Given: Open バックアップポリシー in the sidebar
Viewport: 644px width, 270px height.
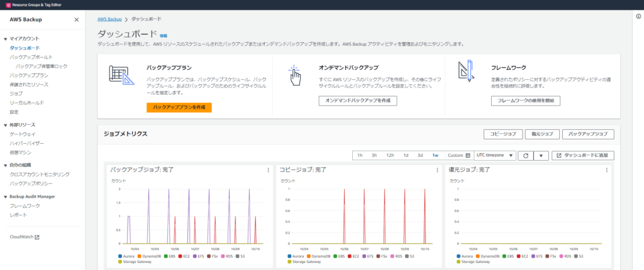Looking at the screenshot, I should [x=31, y=183].
